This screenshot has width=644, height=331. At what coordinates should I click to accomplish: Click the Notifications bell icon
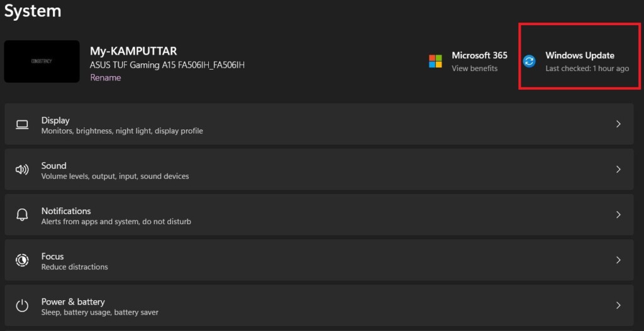22,215
